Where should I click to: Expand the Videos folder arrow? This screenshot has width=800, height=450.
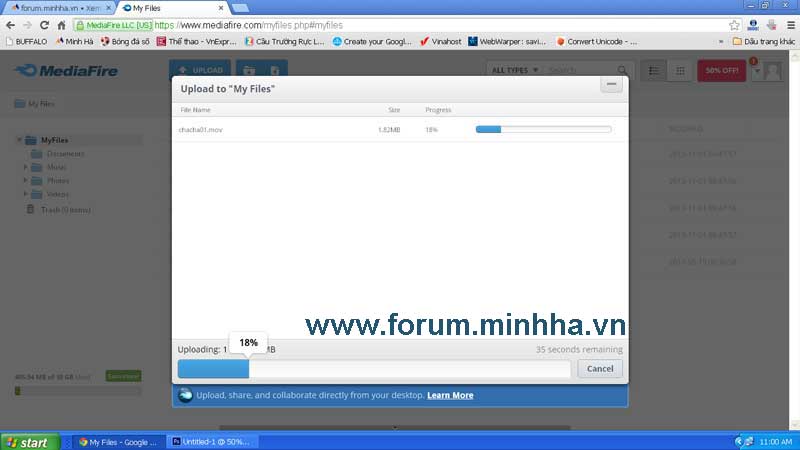26,194
